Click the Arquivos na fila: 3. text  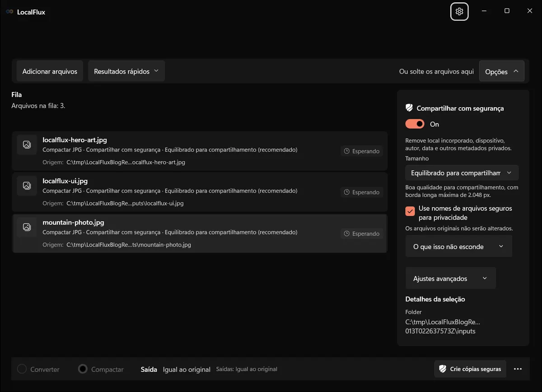(38, 106)
